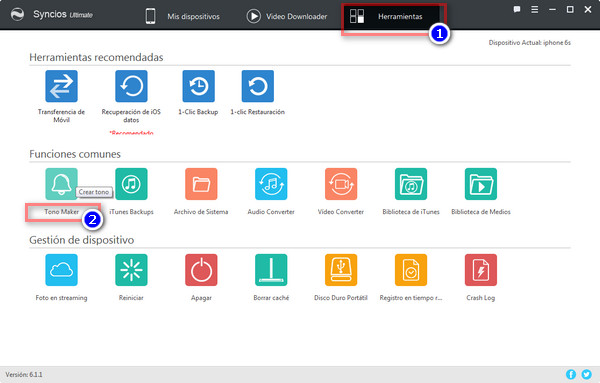Click the 'Apagar' label
Image resolution: width=600 pixels, height=383 pixels.
(x=201, y=298)
